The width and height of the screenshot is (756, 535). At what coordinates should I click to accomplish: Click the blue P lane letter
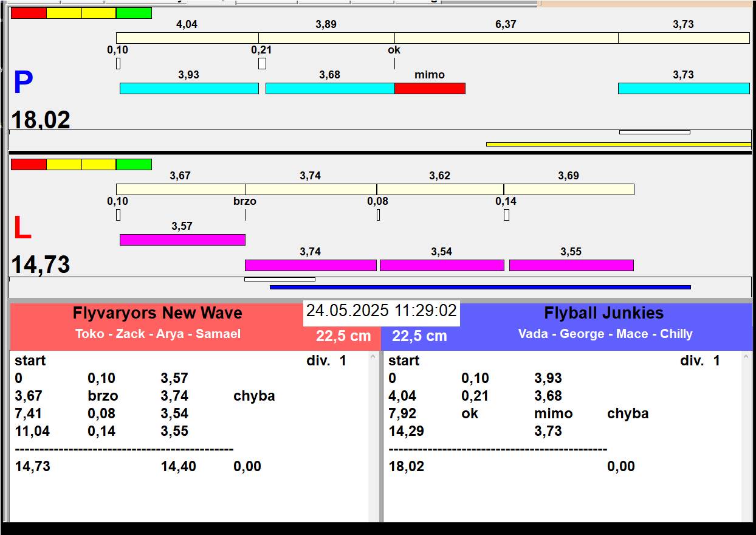pyautogui.click(x=23, y=83)
